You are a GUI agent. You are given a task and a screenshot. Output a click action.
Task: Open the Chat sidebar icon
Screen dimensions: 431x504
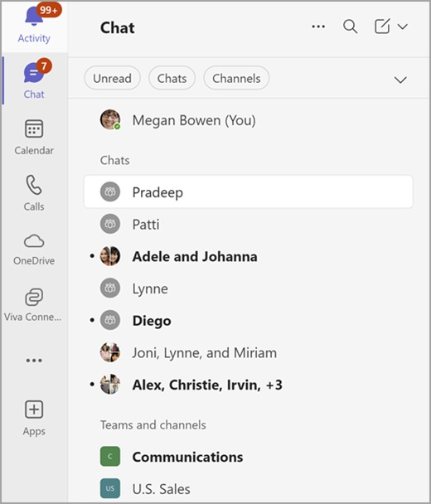click(33, 73)
